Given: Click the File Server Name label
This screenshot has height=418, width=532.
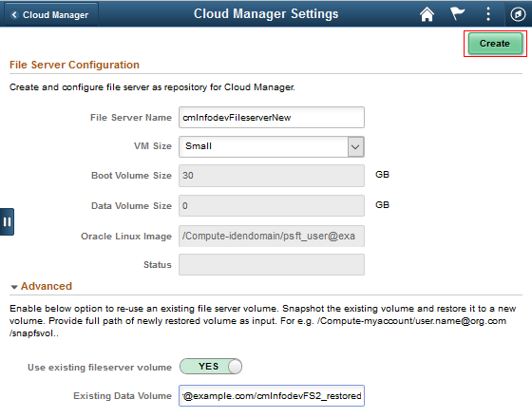Looking at the screenshot, I should (x=131, y=118).
